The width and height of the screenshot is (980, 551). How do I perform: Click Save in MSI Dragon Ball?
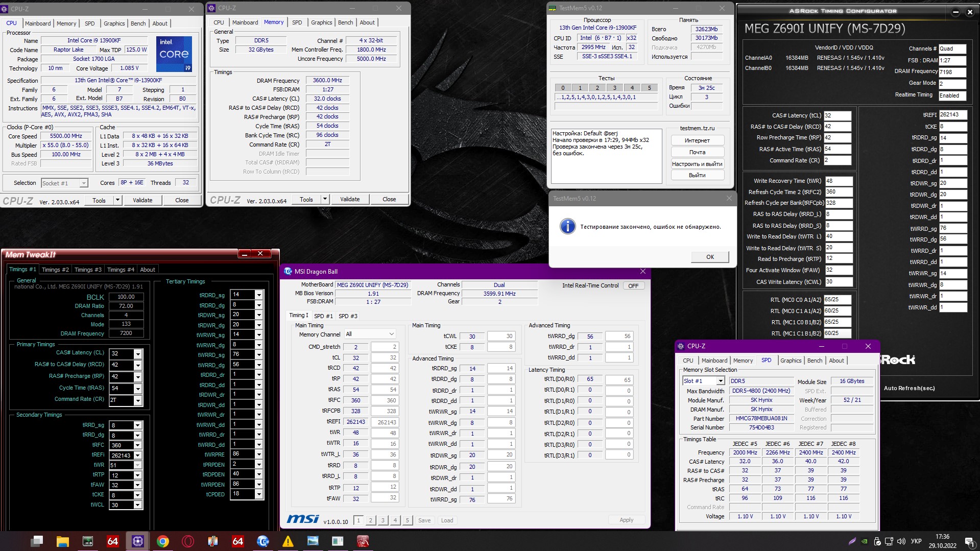coord(424,520)
